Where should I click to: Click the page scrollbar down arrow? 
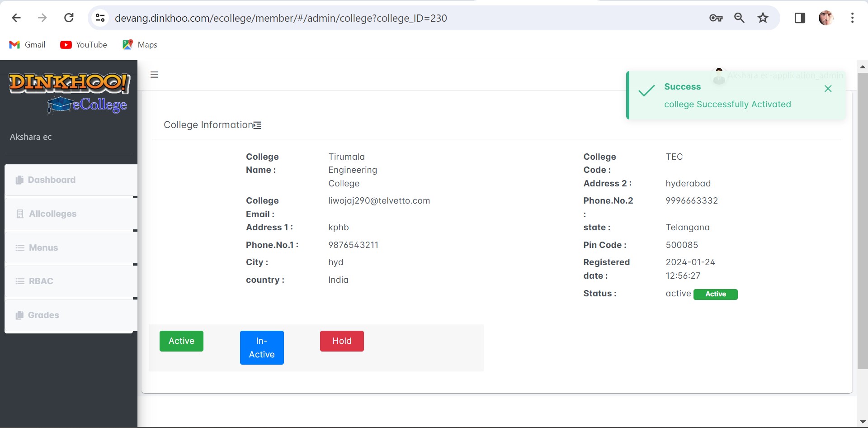coord(863,422)
